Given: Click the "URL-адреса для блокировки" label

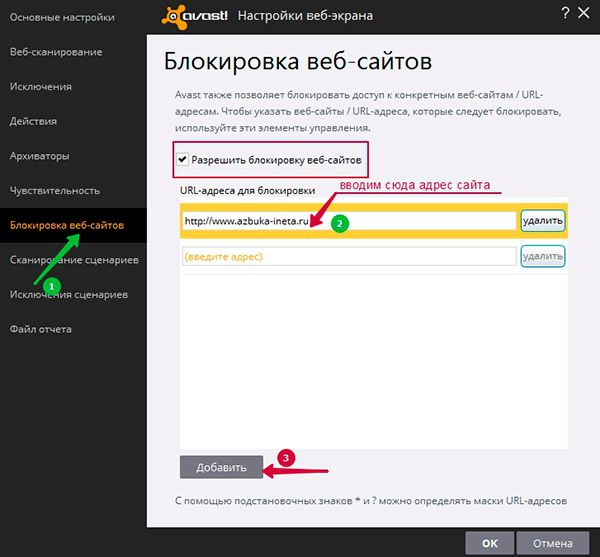Looking at the screenshot, I should coord(248,191).
